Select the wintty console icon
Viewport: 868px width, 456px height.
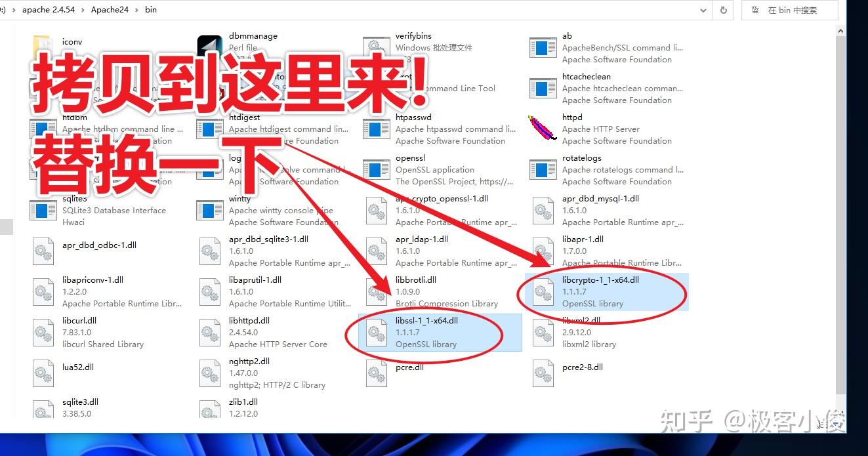(x=209, y=210)
